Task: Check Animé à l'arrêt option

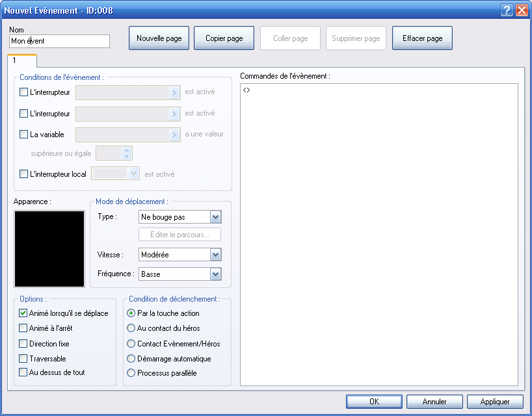Action: [23, 328]
